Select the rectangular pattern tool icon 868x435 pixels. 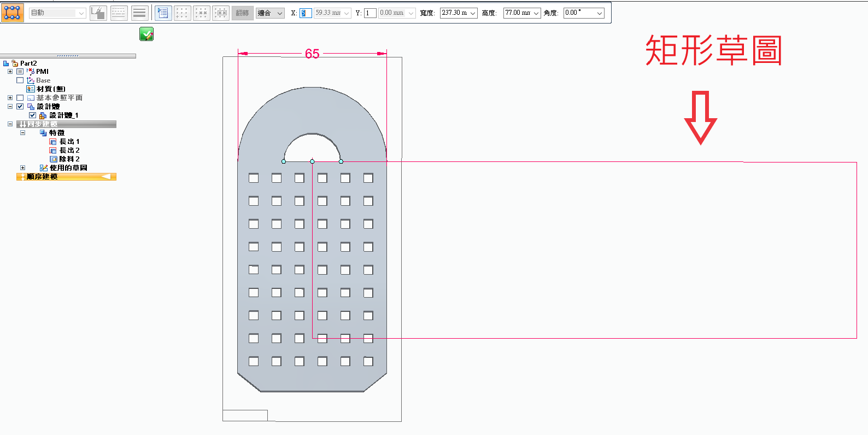coord(12,13)
